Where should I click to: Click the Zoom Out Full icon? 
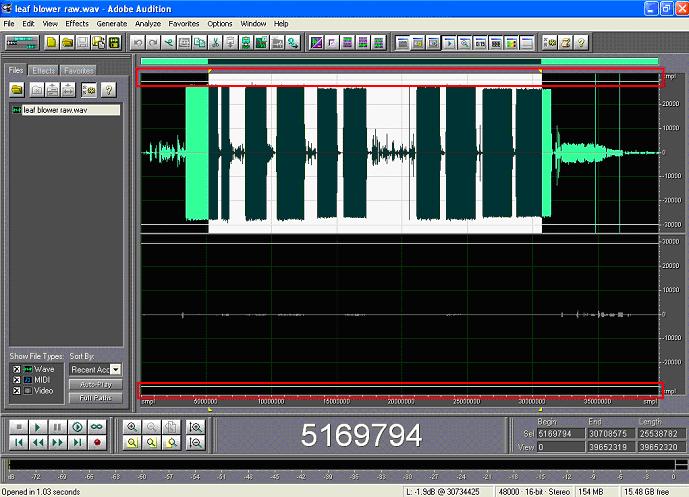pos(171,427)
